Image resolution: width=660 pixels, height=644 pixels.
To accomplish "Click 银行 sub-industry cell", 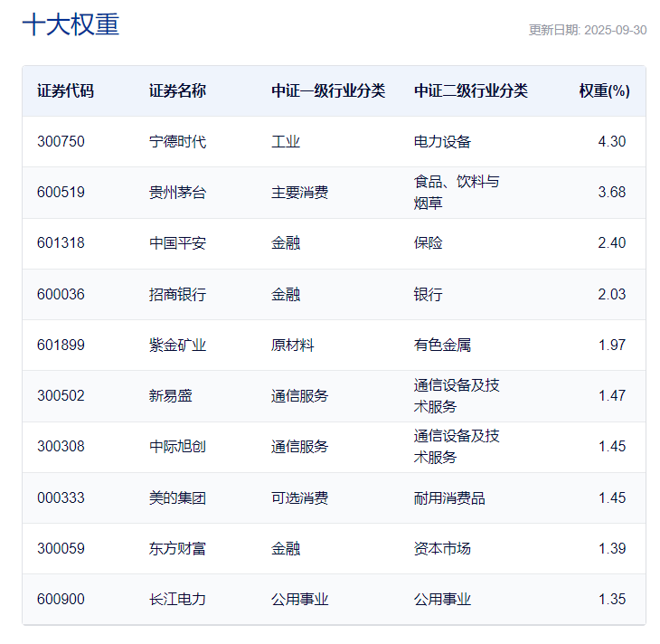I will tap(428, 294).
